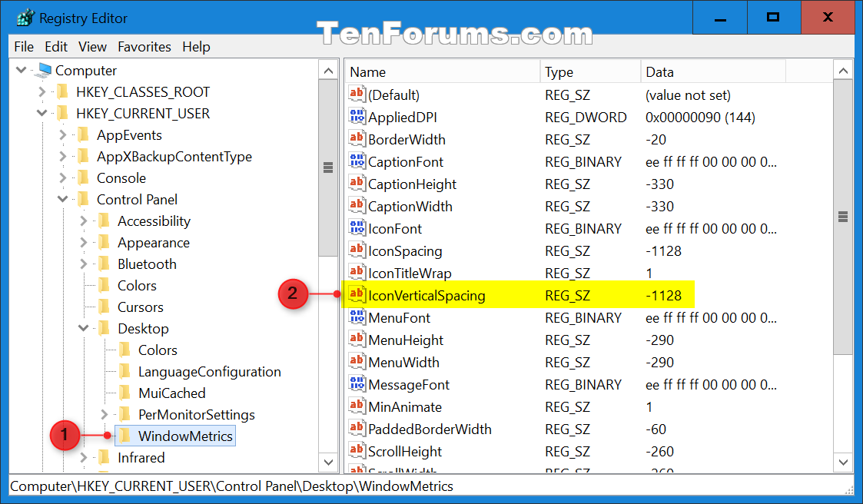The height and width of the screenshot is (504, 863).
Task: Click the binary icon next to MessageFont
Action: click(357, 384)
